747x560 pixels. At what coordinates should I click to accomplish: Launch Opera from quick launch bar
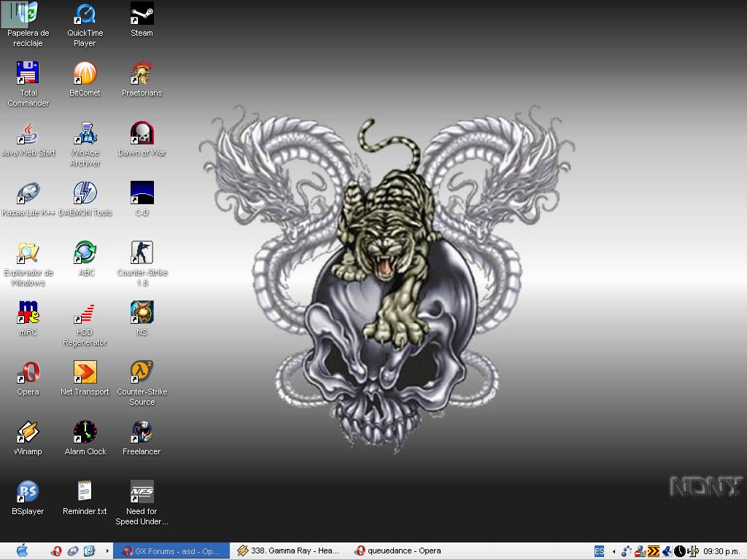pos(57,551)
